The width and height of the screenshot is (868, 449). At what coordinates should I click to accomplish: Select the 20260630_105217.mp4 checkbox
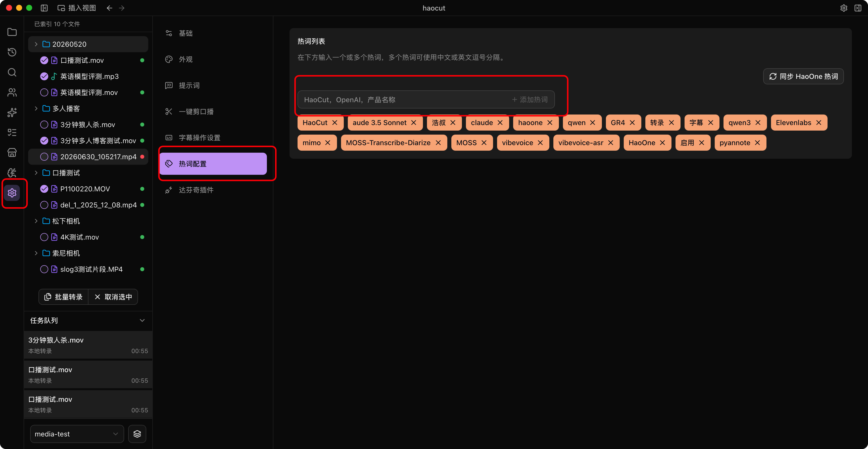coord(44,157)
